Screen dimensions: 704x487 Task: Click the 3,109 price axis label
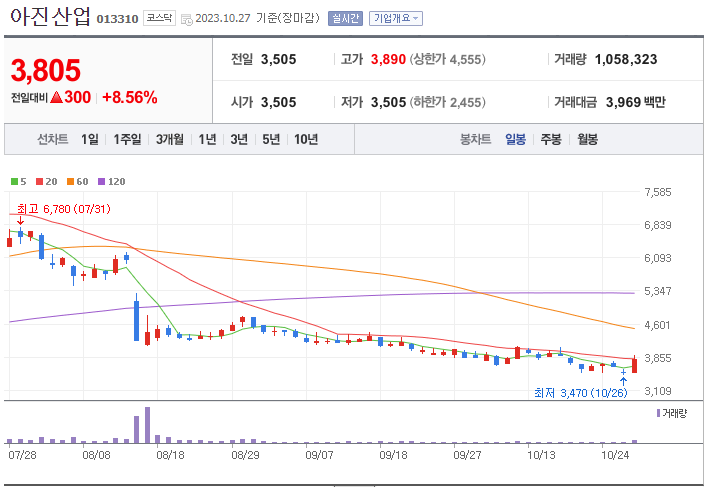click(x=658, y=391)
